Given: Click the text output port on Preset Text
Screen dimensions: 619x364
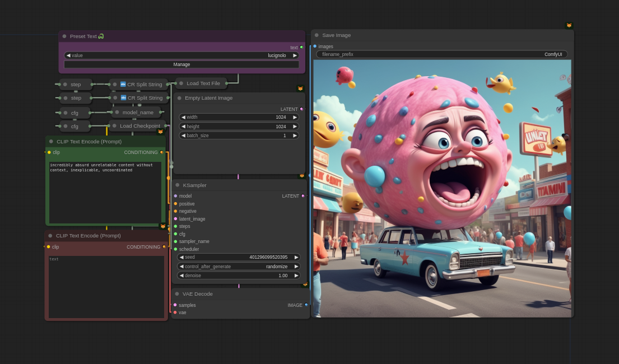Looking at the screenshot, I should coord(301,48).
